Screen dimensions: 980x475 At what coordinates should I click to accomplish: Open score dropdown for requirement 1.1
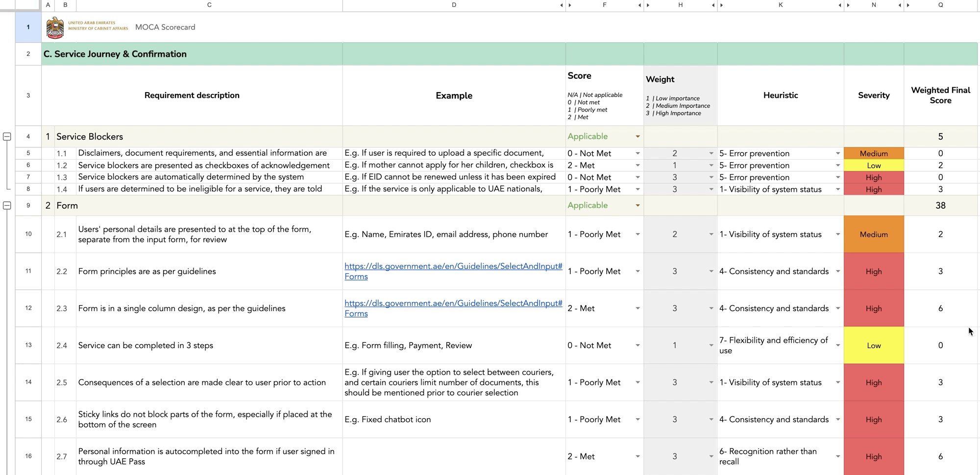click(x=637, y=153)
